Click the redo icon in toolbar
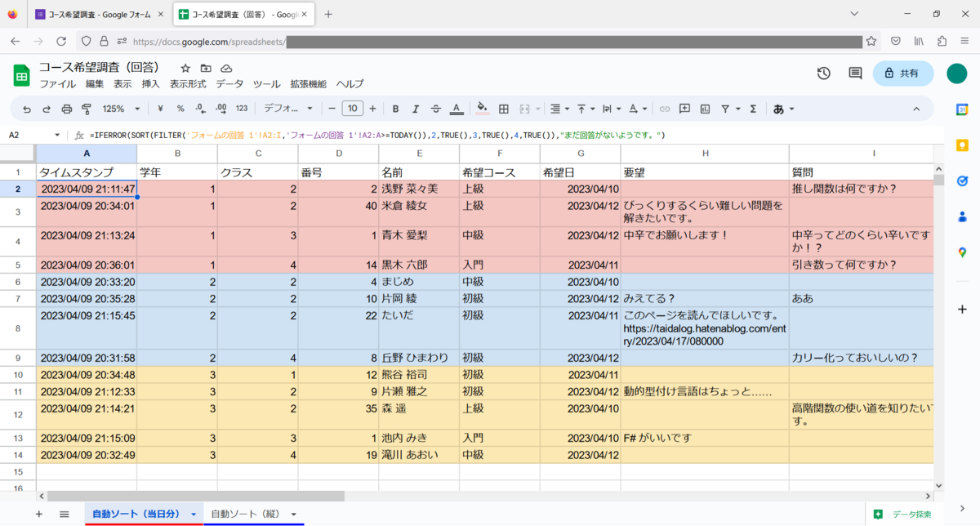The height and width of the screenshot is (526, 980). (x=47, y=109)
